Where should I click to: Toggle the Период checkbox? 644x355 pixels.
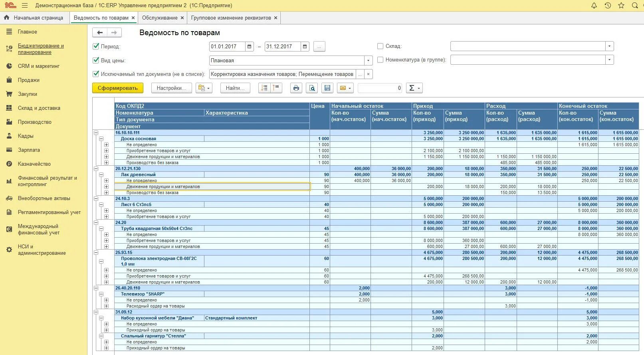click(x=96, y=46)
